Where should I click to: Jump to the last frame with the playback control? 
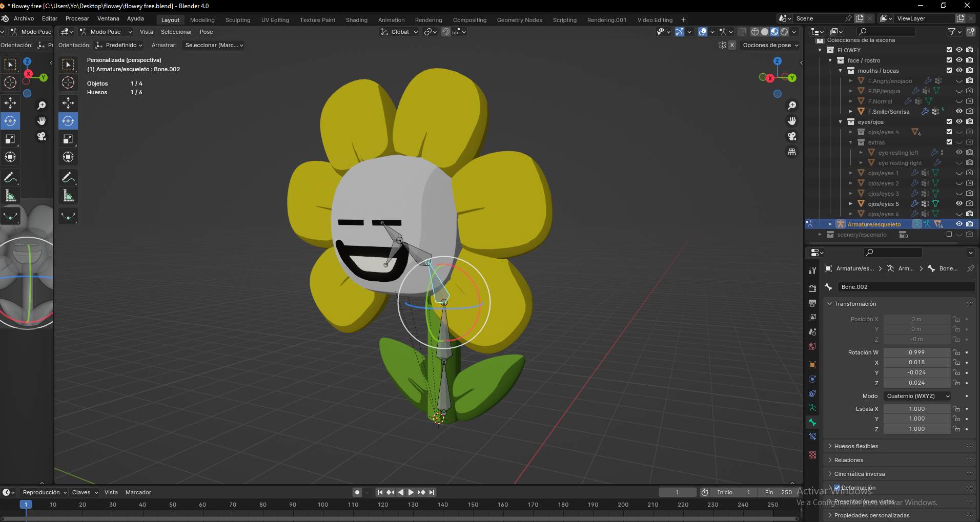pyautogui.click(x=431, y=492)
